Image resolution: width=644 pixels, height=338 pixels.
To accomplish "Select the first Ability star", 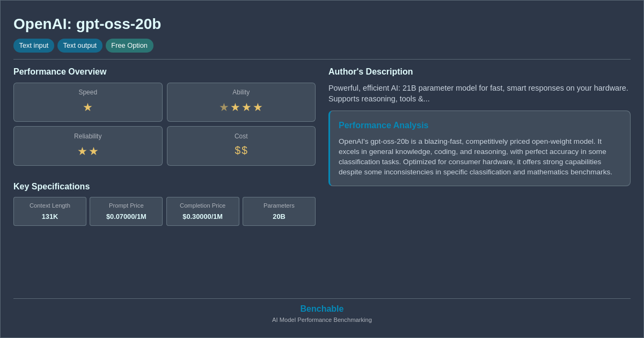I will point(224,107).
